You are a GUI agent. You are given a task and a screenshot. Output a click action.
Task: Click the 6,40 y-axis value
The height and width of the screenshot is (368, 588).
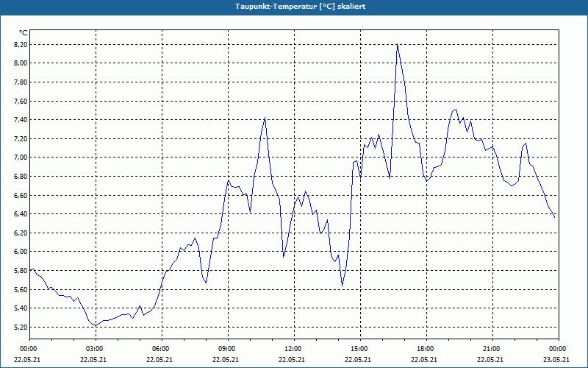[x=21, y=214]
